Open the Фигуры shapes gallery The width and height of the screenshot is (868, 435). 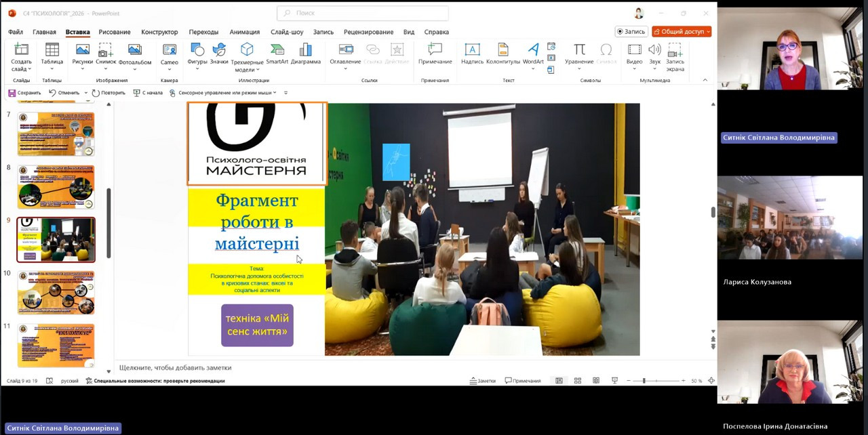197,54
